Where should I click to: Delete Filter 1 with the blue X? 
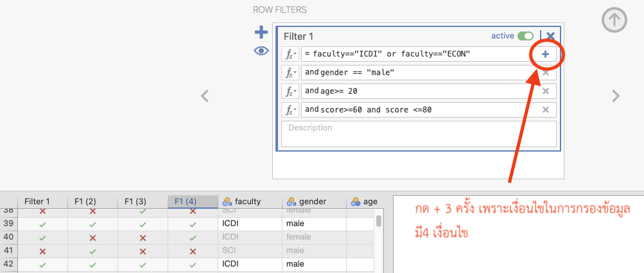[550, 36]
